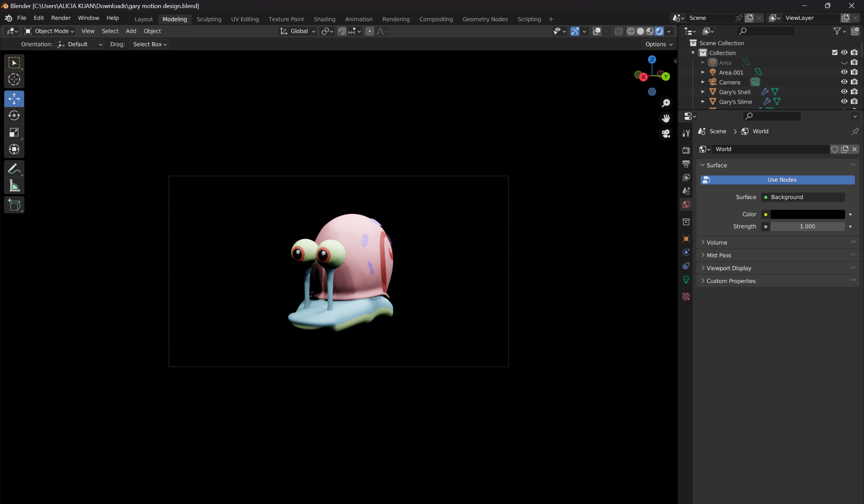Toggle snapping magnet in header

342,31
